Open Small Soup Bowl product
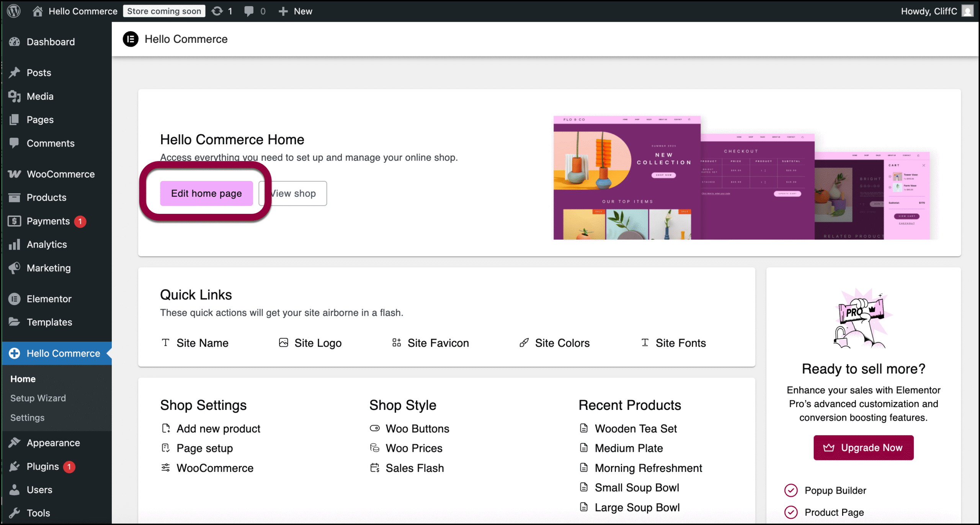The width and height of the screenshot is (980, 525). (x=629, y=487)
